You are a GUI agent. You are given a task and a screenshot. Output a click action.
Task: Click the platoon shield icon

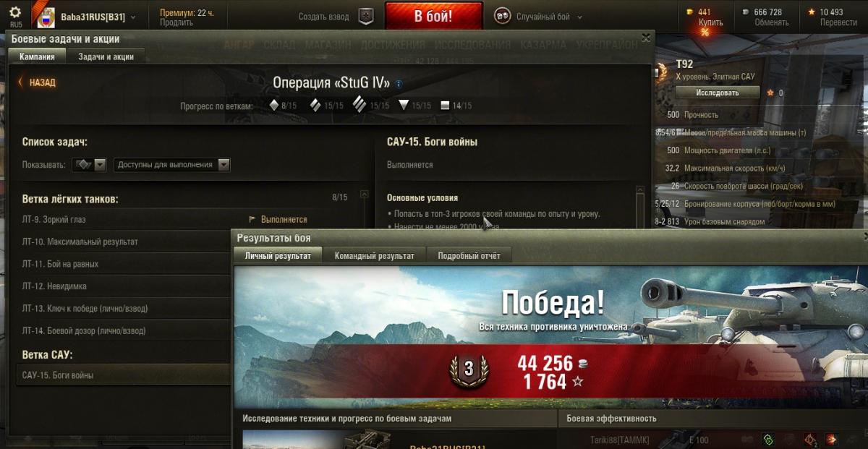point(367,17)
